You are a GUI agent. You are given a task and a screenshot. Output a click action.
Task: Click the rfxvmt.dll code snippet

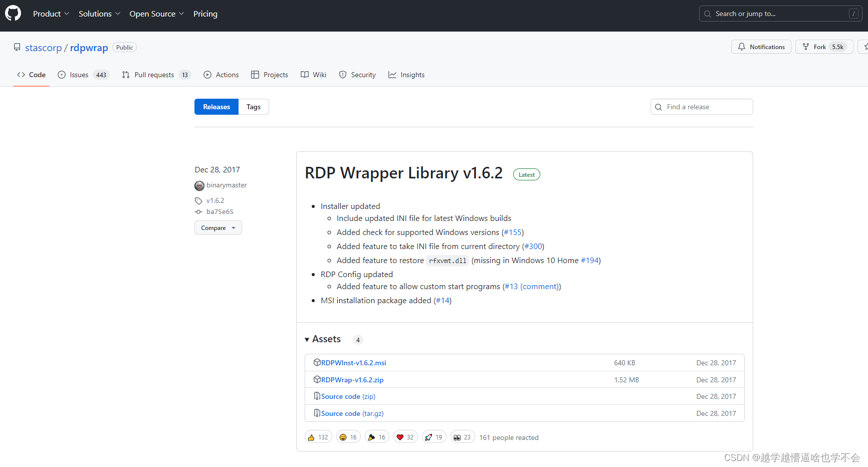448,261
